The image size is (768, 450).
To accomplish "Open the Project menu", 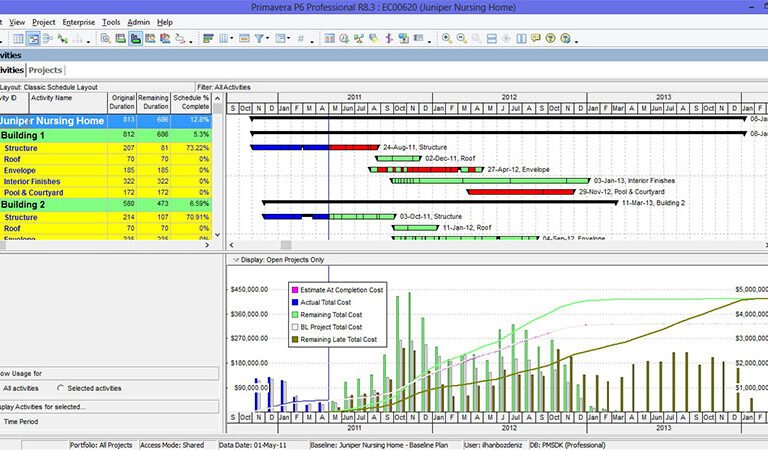I will tap(44, 22).
